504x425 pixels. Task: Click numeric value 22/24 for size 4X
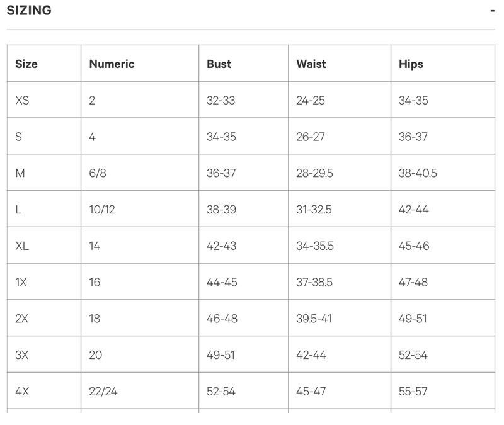coord(103,391)
